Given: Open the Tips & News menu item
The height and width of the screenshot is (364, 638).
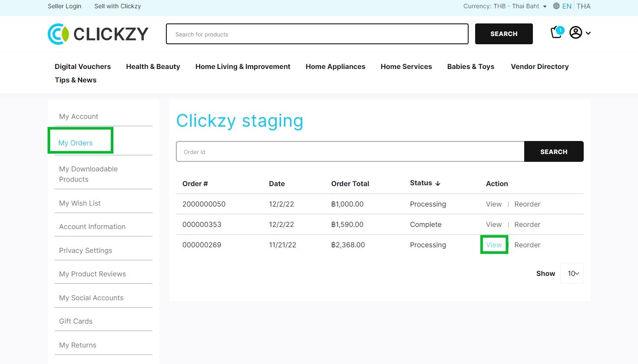Looking at the screenshot, I should pyautogui.click(x=76, y=80).
